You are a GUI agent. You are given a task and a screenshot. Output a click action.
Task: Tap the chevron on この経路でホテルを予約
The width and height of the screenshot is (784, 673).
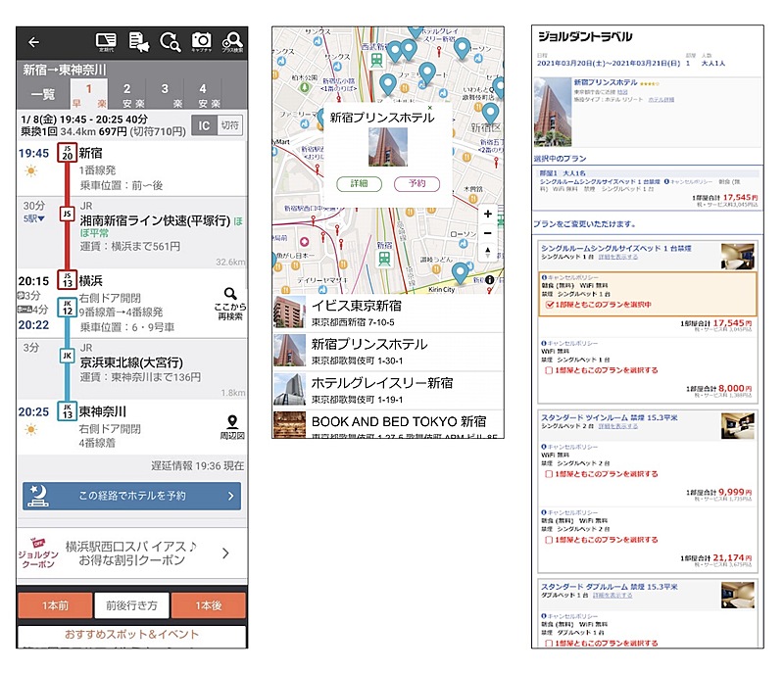[230, 496]
